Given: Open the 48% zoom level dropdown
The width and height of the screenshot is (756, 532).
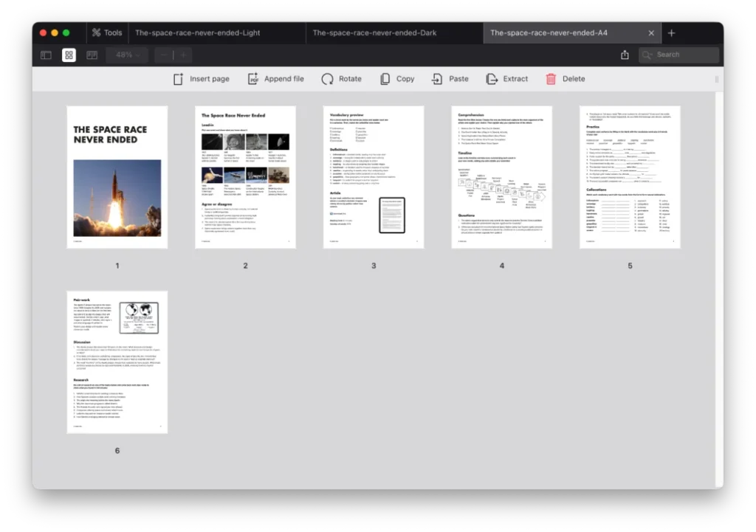Looking at the screenshot, I should tap(126, 55).
